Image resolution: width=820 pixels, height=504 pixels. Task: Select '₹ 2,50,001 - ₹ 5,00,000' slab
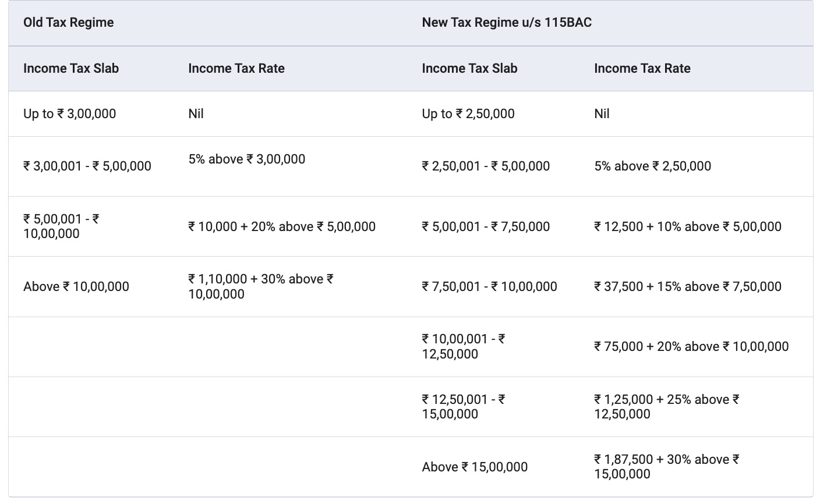(486, 166)
